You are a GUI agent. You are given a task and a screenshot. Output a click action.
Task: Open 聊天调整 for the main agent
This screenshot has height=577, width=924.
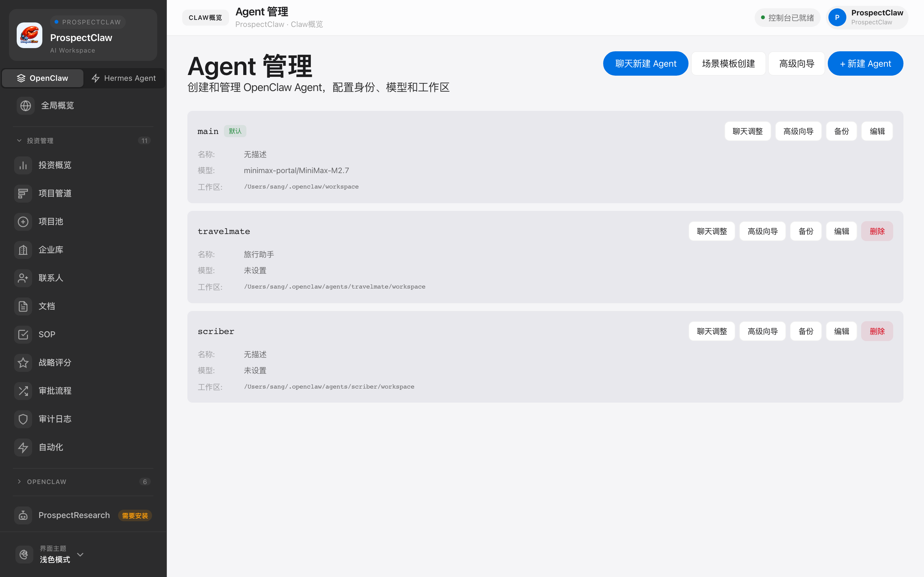(x=747, y=131)
